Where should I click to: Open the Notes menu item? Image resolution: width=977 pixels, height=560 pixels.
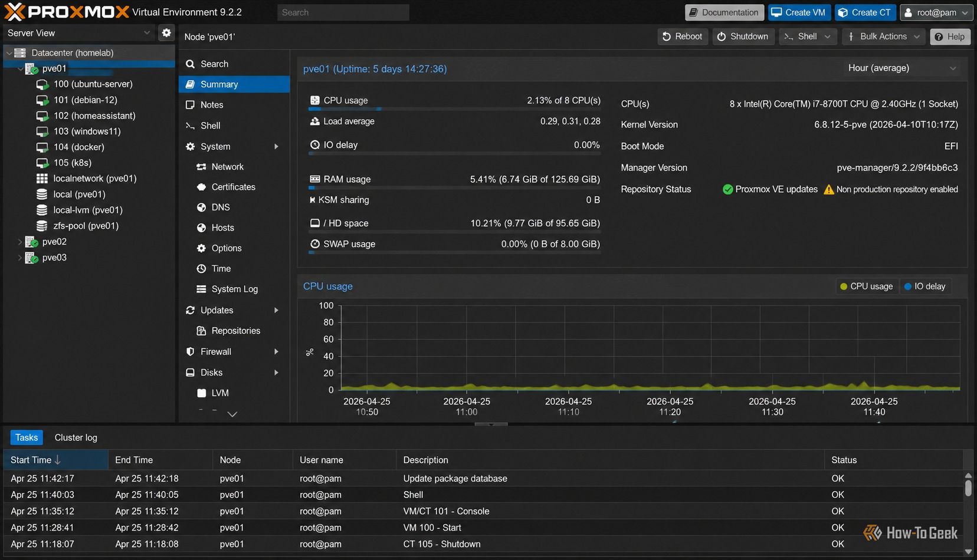[234, 105]
